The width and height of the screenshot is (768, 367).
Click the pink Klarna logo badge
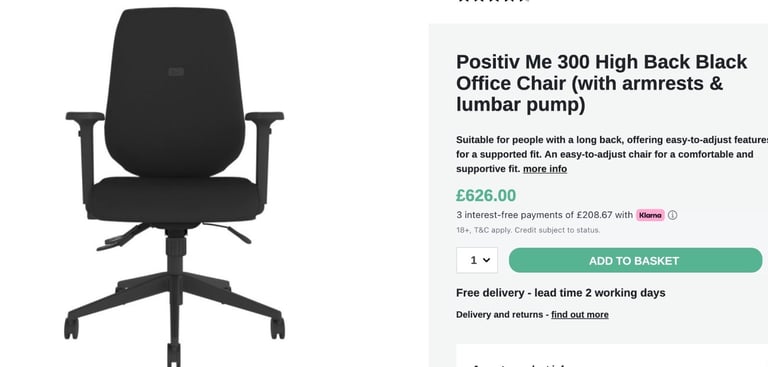(x=650, y=215)
